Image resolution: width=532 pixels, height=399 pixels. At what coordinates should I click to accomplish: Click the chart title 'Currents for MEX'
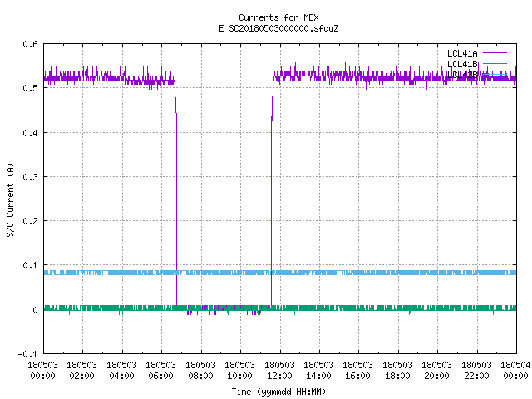click(278, 17)
